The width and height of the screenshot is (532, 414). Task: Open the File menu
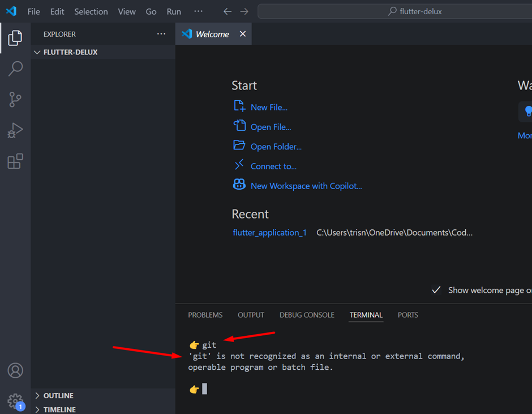click(x=33, y=11)
